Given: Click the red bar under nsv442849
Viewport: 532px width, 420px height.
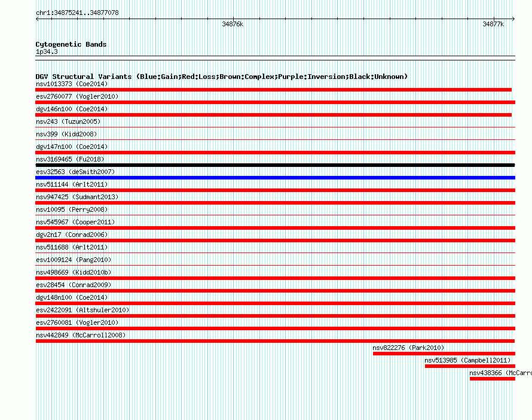Looking at the screenshot, I should tap(275, 341).
